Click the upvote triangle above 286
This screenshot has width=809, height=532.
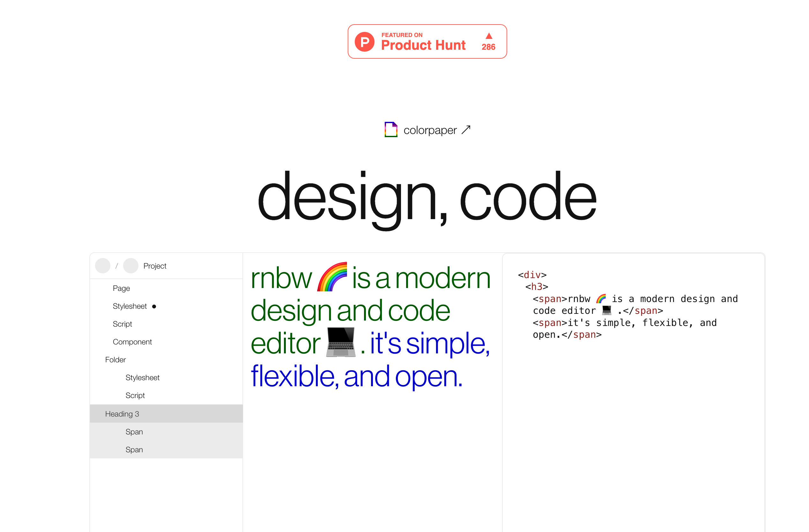click(489, 36)
